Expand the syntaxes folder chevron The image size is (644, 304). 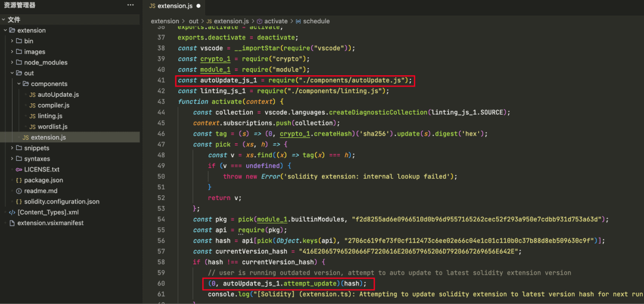12,159
